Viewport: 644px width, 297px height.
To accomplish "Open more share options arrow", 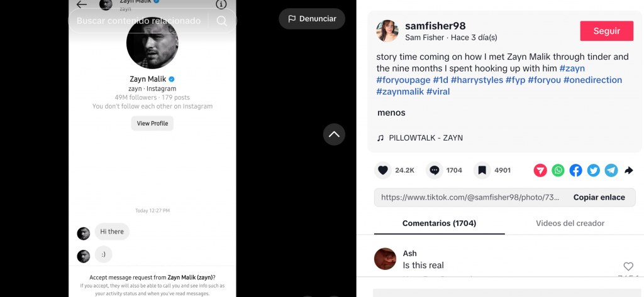I will (629, 170).
